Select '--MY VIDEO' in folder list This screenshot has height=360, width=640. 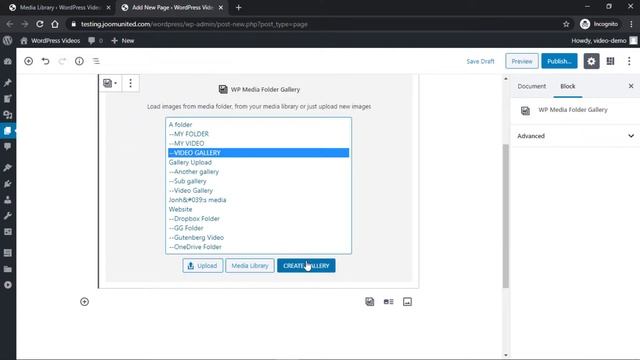(258, 143)
